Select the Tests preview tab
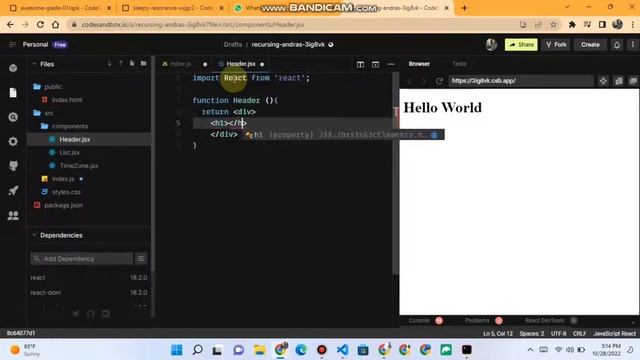Screen dimensions: 640x360 click(x=459, y=64)
